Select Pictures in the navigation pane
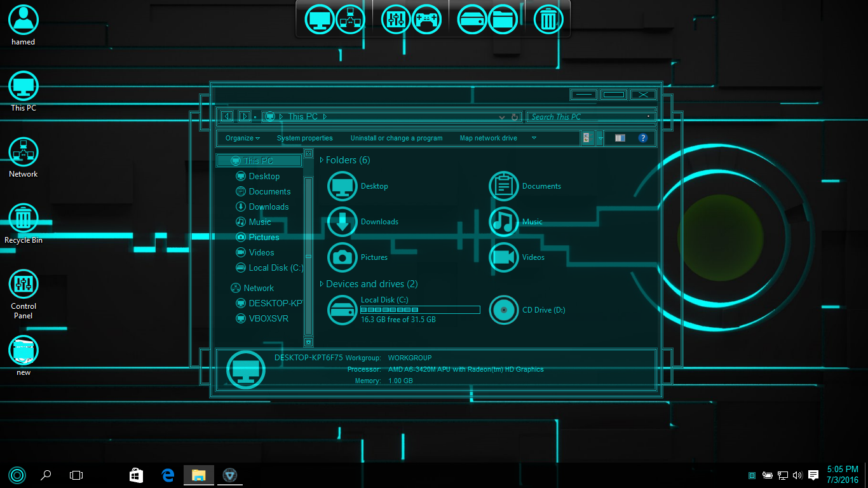868x488 pixels. click(264, 237)
